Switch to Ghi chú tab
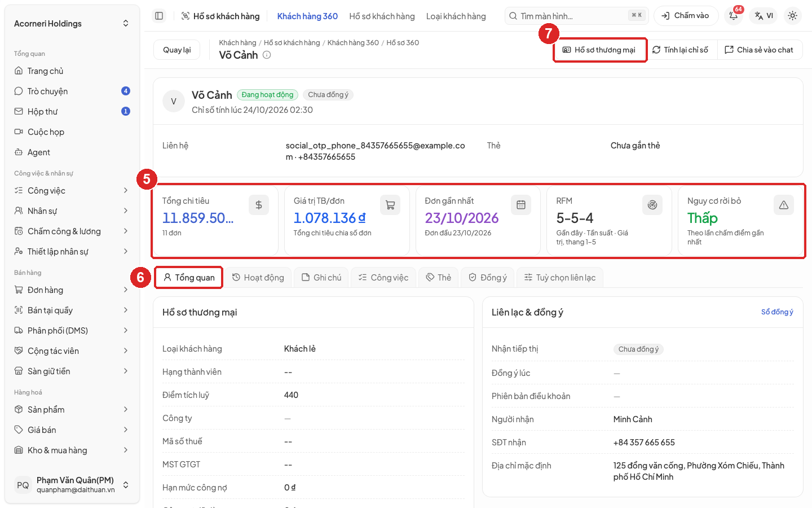This screenshot has height=508, width=812. pos(321,278)
